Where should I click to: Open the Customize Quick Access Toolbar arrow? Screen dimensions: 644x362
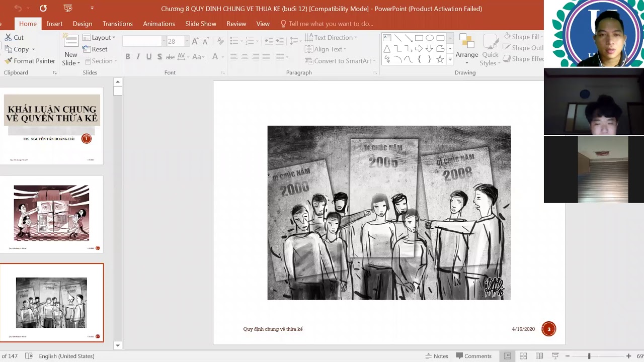[92, 9]
